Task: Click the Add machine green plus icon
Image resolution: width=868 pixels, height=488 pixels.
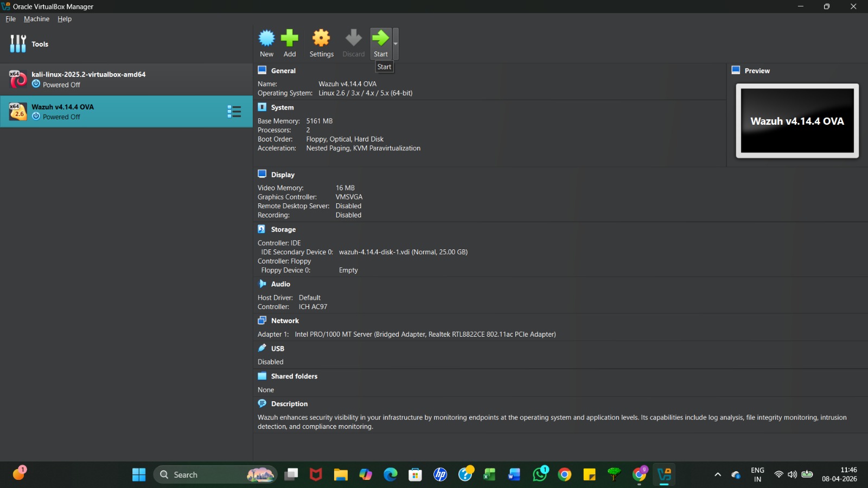Action: pyautogui.click(x=290, y=43)
